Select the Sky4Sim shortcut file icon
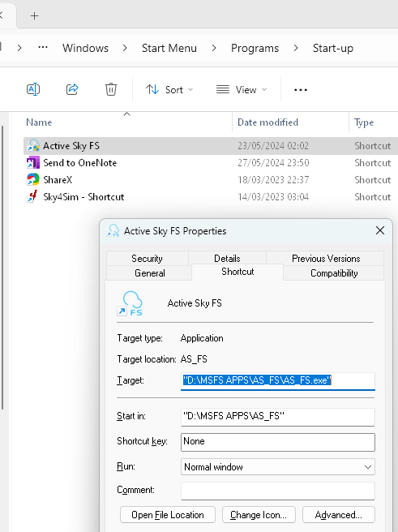 (33, 197)
